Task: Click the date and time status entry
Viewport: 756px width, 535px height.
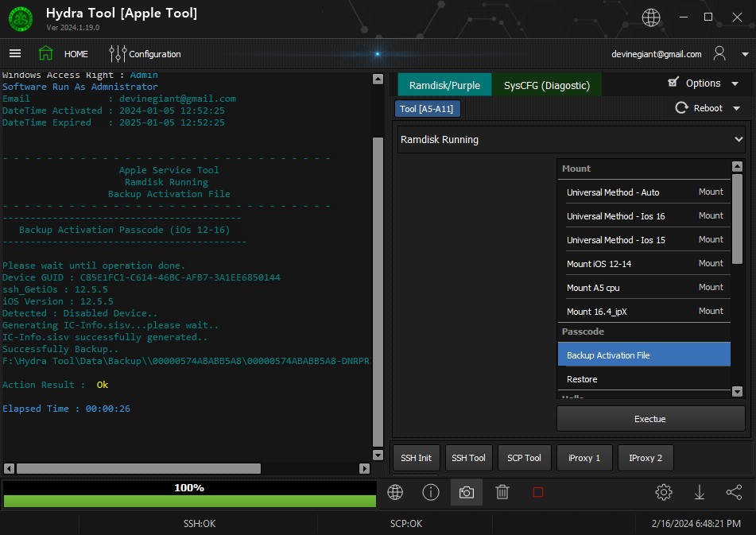Action: click(x=696, y=523)
